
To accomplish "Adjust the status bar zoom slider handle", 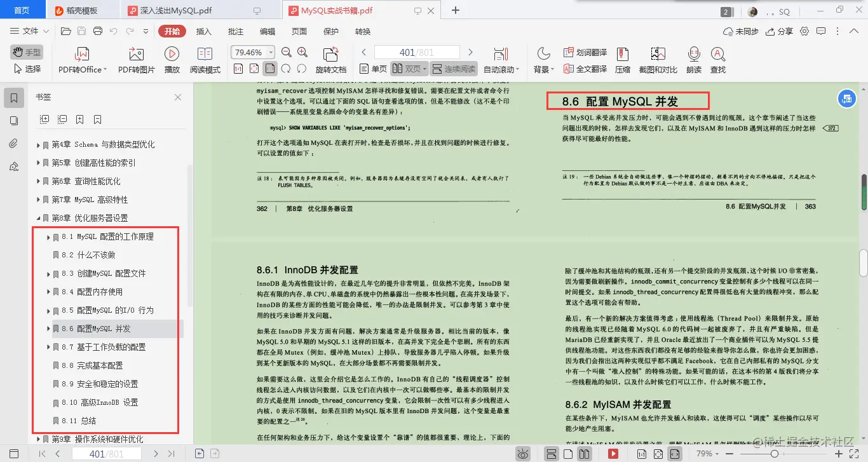I will coord(775,454).
